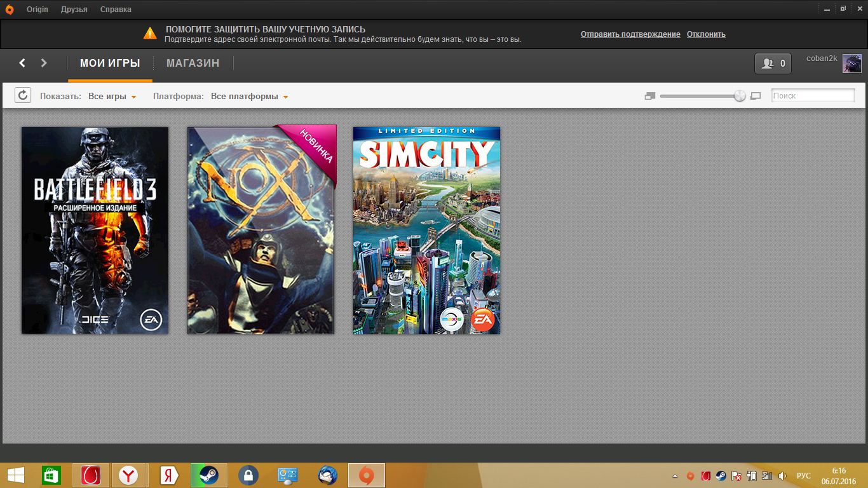Go forward with the right arrow
The width and height of the screenshot is (868, 488).
tap(44, 63)
